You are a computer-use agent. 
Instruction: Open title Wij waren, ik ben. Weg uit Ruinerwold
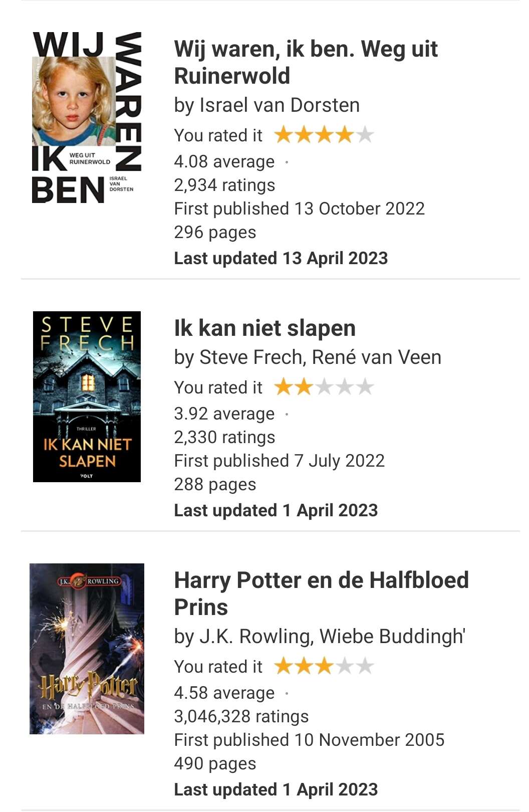306,63
